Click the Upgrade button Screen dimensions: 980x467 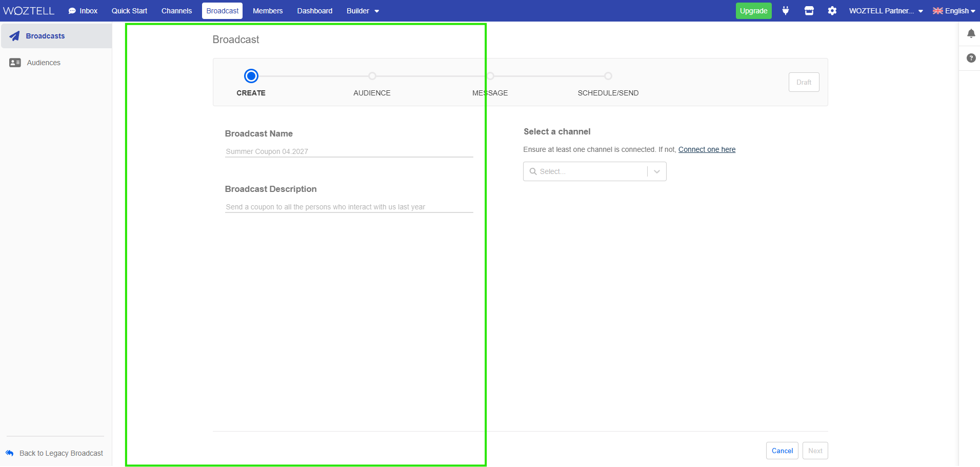pyautogui.click(x=753, y=11)
